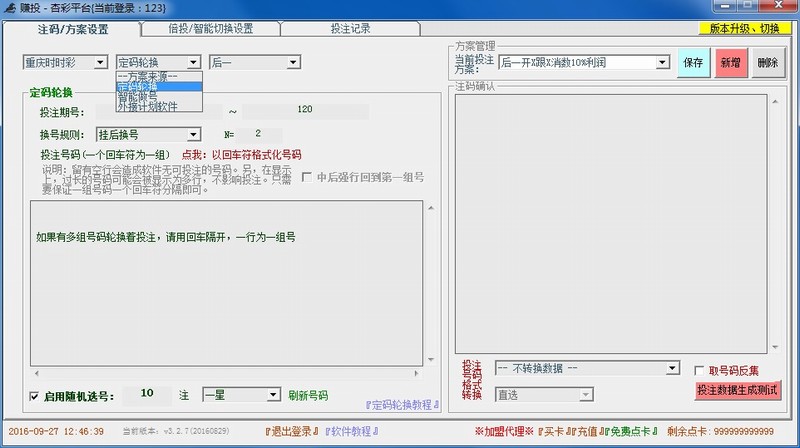Click the 删除 button
Image resolution: width=800 pixels, height=448 pixels.
pyautogui.click(x=767, y=62)
